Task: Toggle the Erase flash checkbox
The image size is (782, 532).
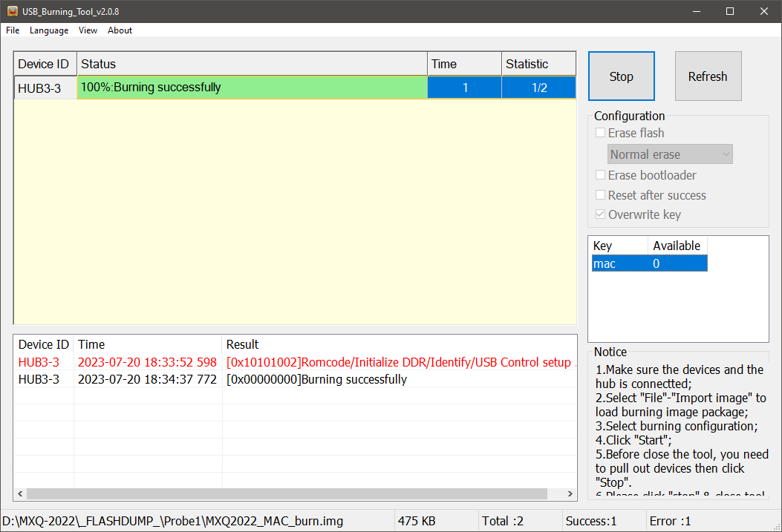Action: (x=601, y=133)
